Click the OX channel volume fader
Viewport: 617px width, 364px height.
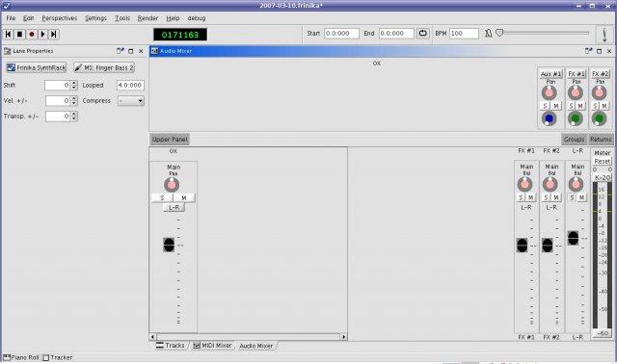(x=169, y=245)
